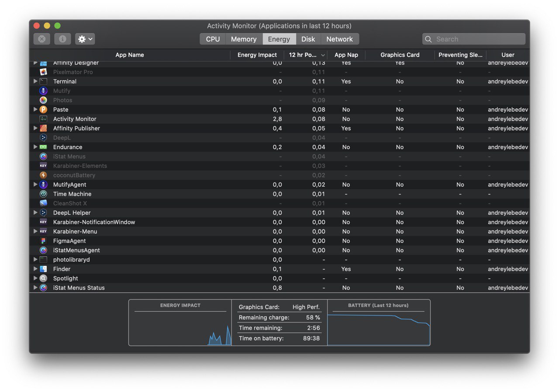Viewport: 559px width, 392px height.
Task: Click the Terminal app icon
Action: pos(43,81)
